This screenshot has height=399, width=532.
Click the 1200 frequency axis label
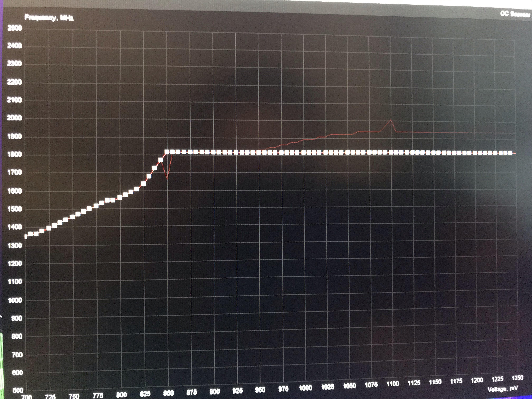pos(15,264)
